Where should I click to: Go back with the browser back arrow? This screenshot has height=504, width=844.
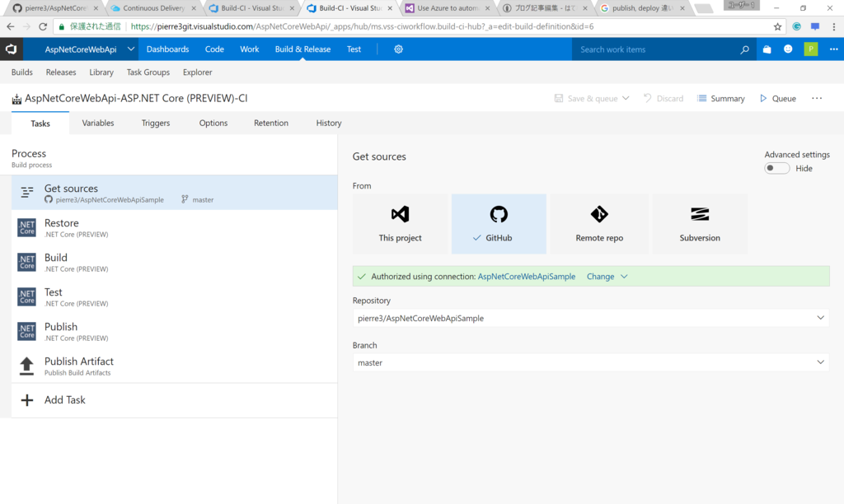(11, 26)
